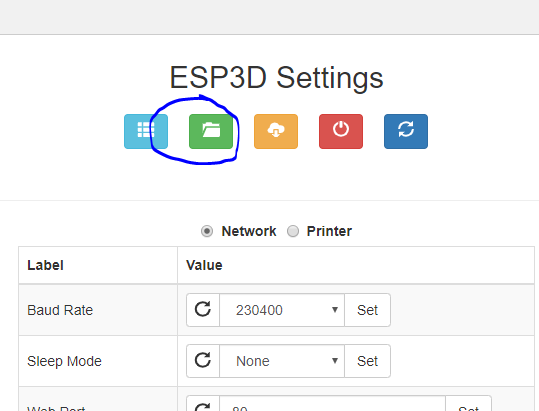This screenshot has width=539, height=411.
Task: Click the orange cloud download firmware button
Action: [276, 131]
